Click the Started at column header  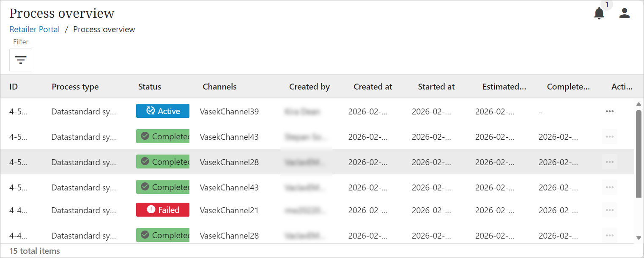(x=436, y=87)
